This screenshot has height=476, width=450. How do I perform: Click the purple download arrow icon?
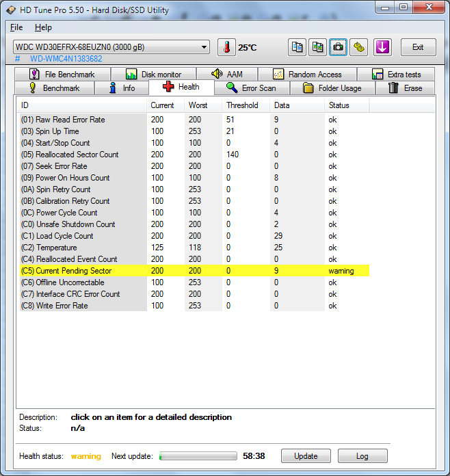382,47
